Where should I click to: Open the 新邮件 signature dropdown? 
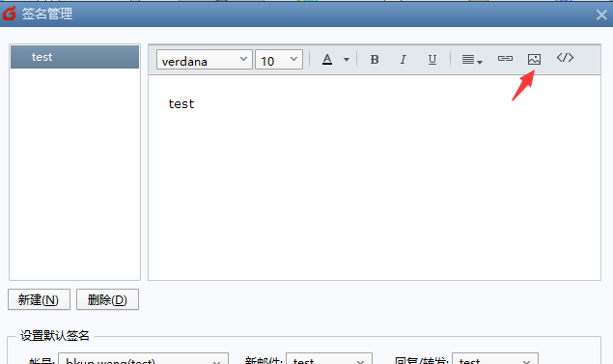tap(329, 360)
